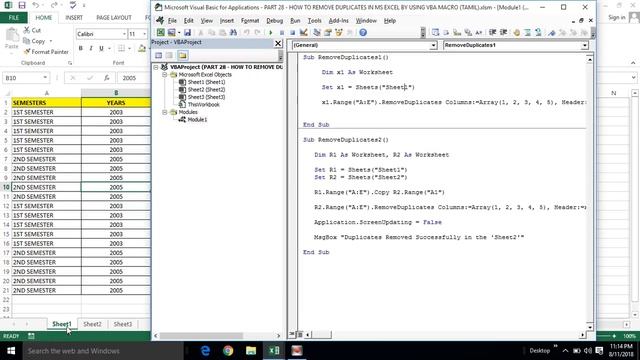Open Chrome from taskbar
This screenshot has height=360, width=640.
coord(228,351)
